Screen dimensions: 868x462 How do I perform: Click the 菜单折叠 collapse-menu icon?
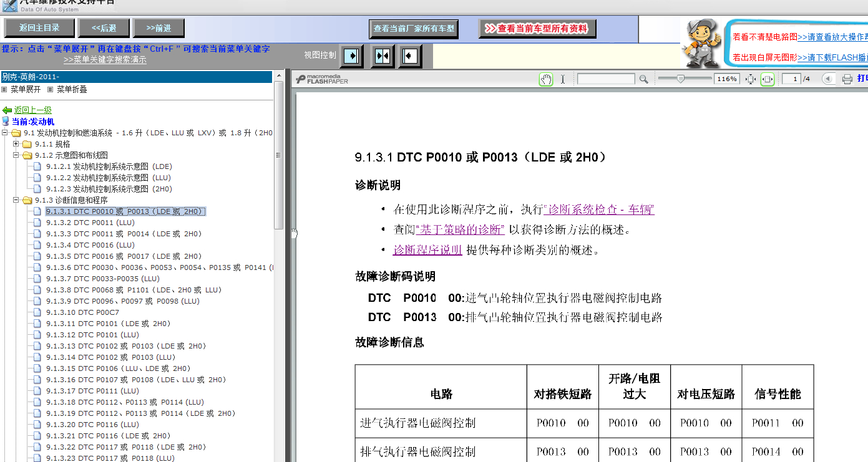(51, 89)
